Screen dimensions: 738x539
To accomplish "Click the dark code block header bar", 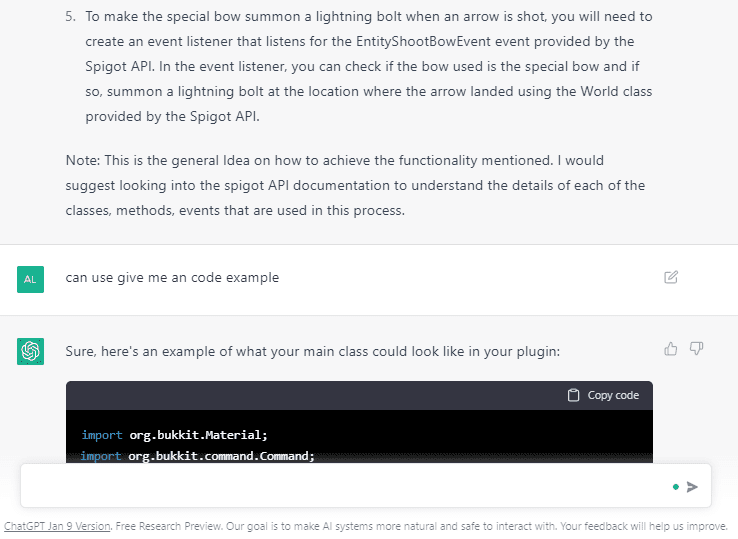I will (300, 395).
